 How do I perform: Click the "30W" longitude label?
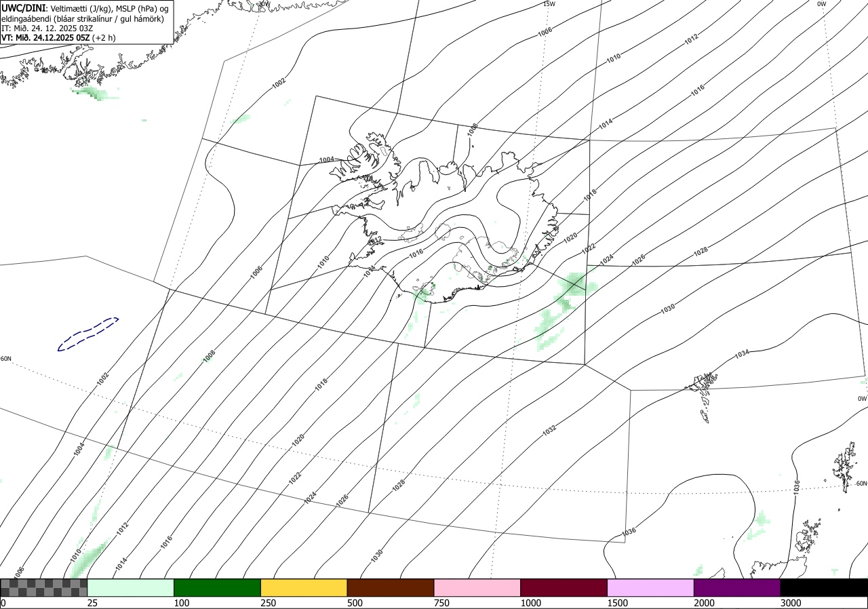click(264, 3)
